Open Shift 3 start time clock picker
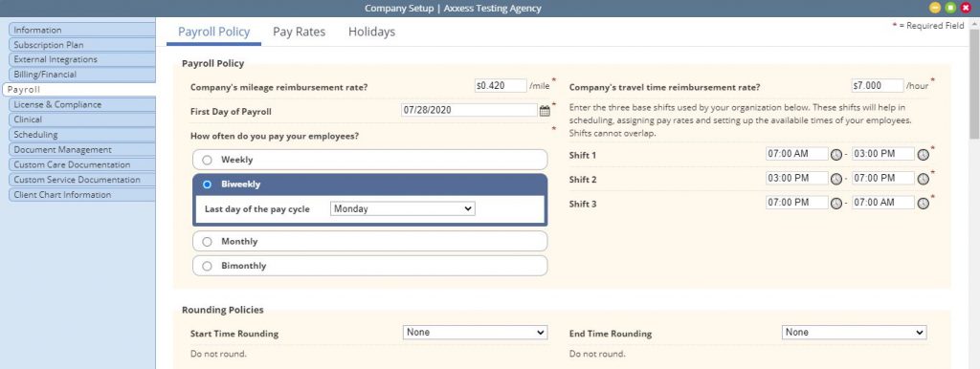The height and width of the screenshot is (369, 980). tap(836, 203)
